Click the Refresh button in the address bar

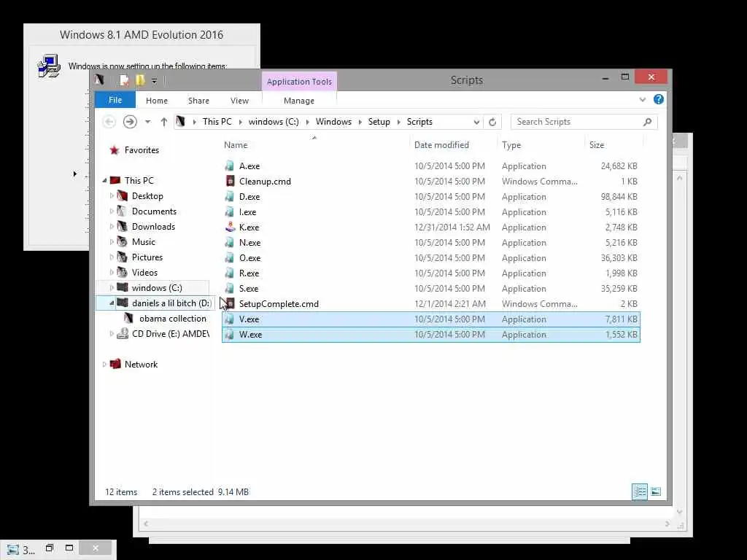point(492,122)
